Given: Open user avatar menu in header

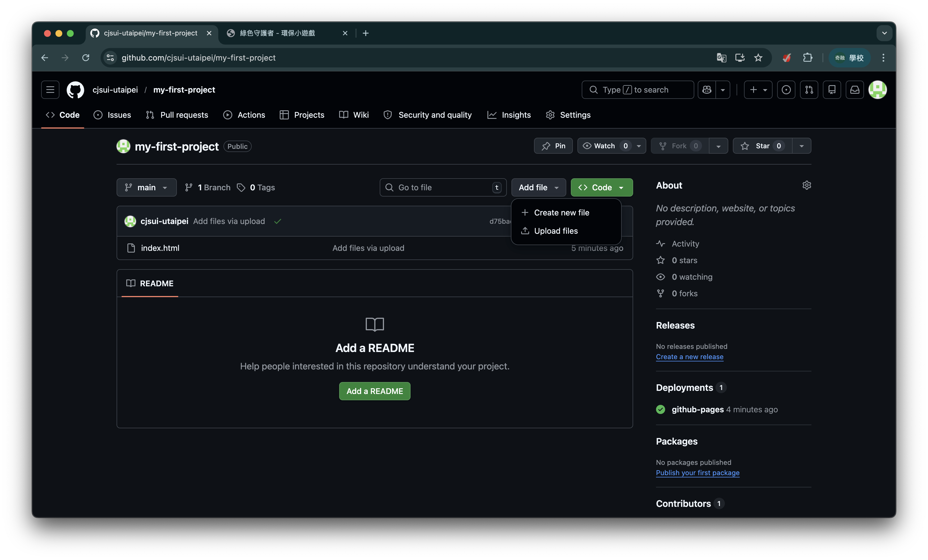Looking at the screenshot, I should pyautogui.click(x=877, y=90).
